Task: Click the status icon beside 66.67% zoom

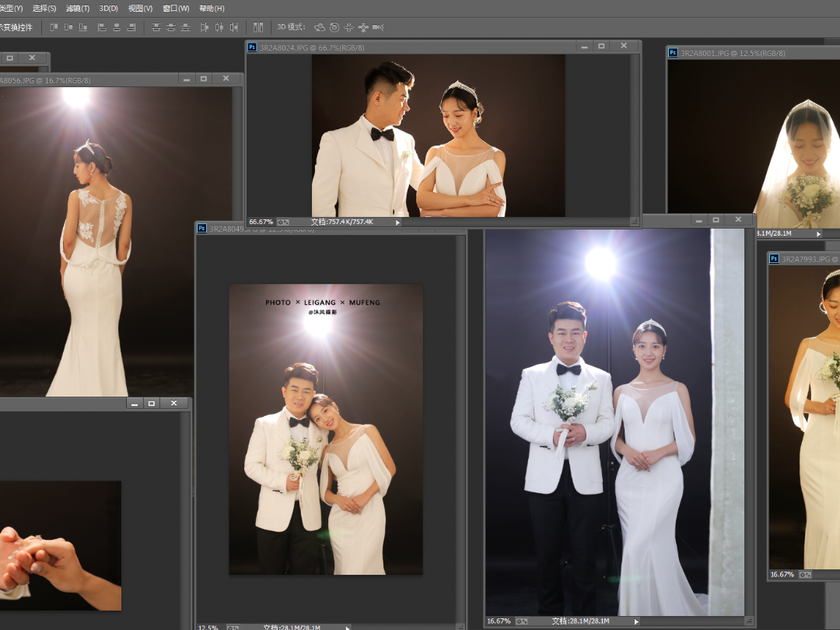Action: (x=283, y=222)
